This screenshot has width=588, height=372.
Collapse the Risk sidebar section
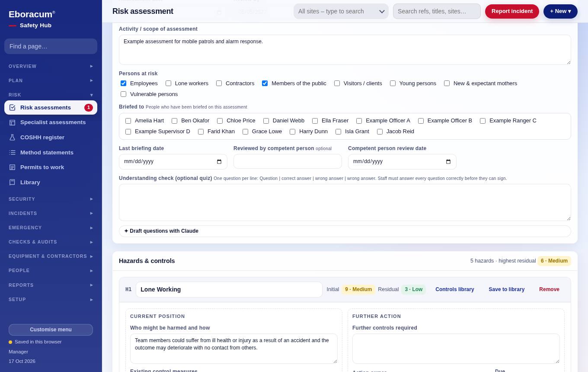point(51,95)
